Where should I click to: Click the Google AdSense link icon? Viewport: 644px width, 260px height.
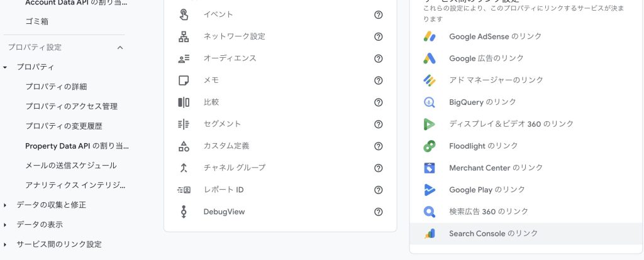430,36
